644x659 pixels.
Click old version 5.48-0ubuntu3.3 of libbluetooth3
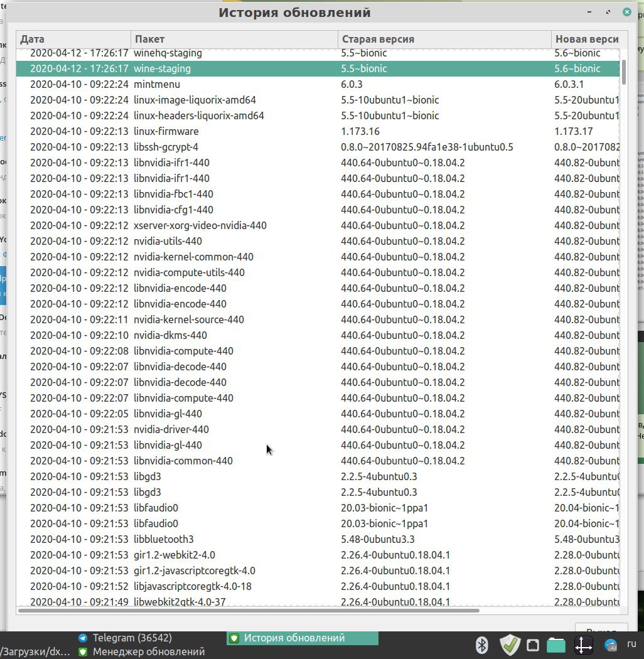pos(377,539)
